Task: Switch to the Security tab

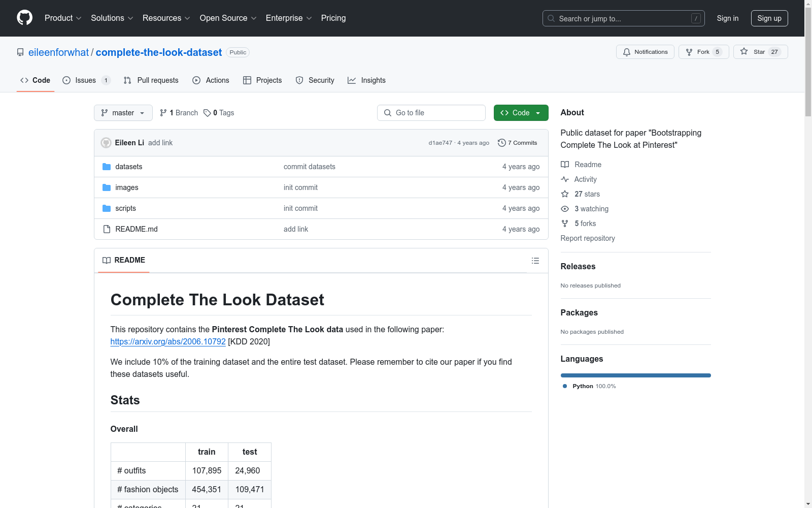Action: click(x=315, y=80)
